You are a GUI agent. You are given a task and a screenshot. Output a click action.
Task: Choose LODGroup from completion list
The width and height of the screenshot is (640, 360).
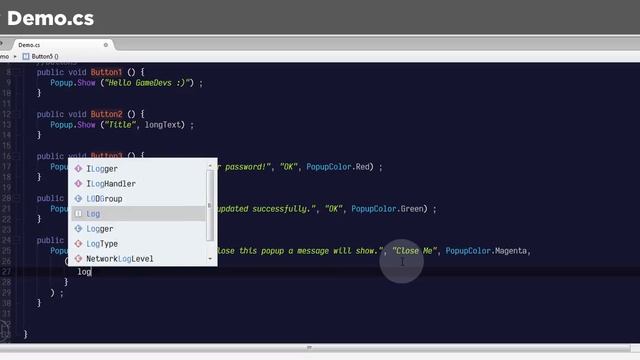(139, 199)
